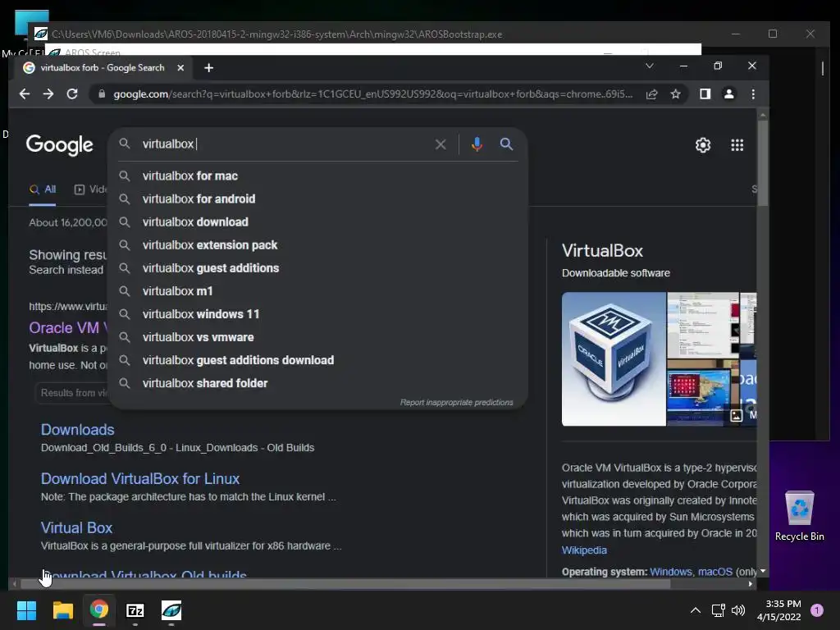Image resolution: width=840 pixels, height=630 pixels.
Task: Open network status tray icon
Action: tap(718, 610)
